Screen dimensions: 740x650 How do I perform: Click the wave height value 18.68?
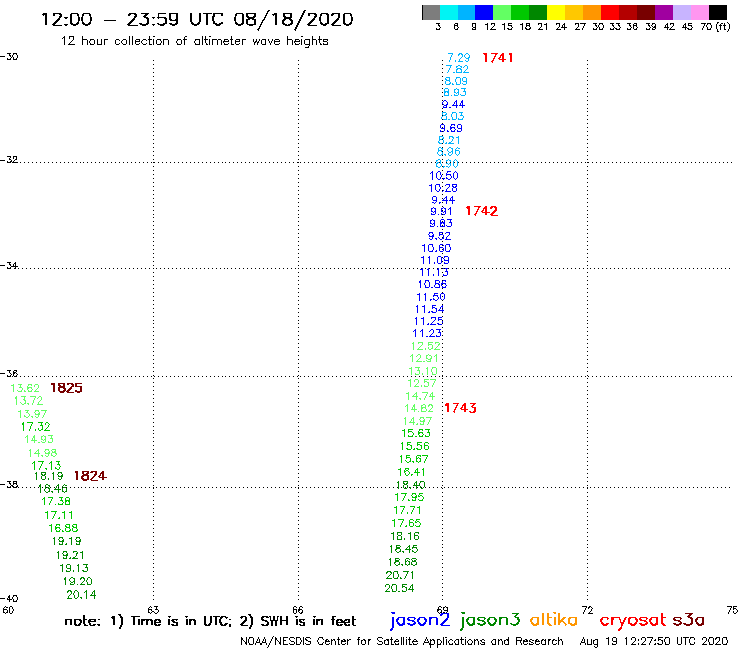pyautogui.click(x=403, y=562)
